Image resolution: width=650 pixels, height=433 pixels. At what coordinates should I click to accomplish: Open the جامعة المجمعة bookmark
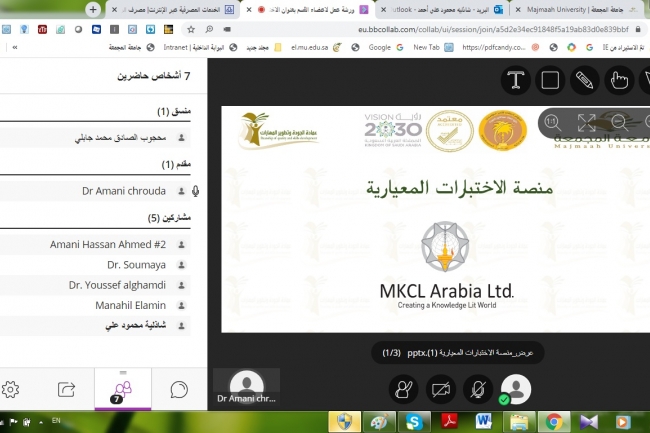point(131,47)
